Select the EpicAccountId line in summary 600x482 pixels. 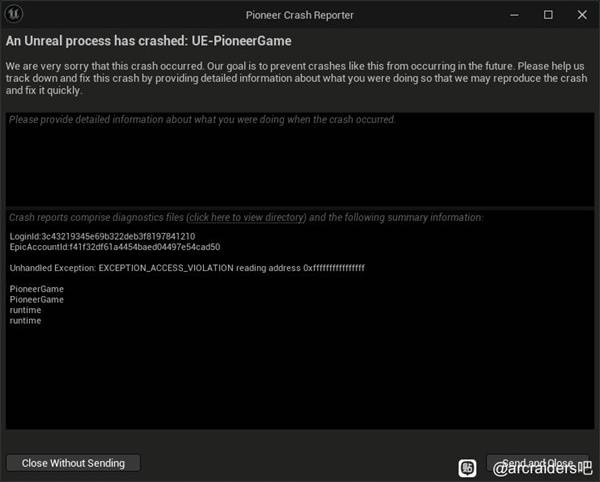[x=115, y=247]
